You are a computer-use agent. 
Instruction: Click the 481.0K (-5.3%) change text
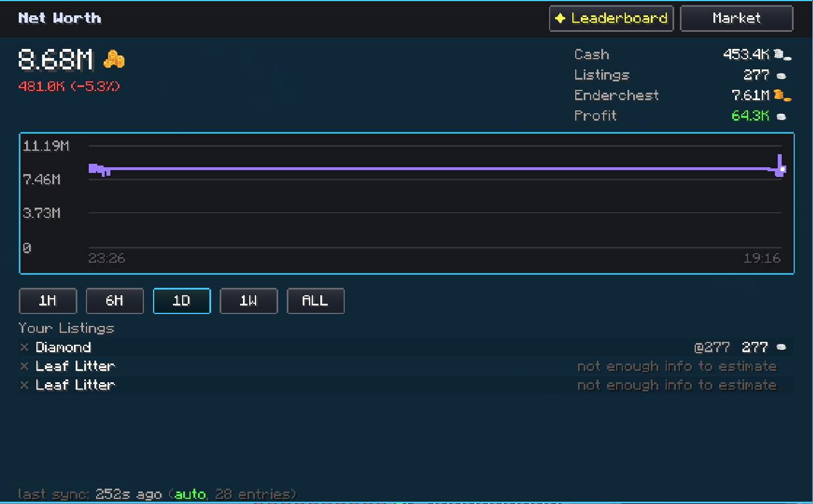click(69, 86)
